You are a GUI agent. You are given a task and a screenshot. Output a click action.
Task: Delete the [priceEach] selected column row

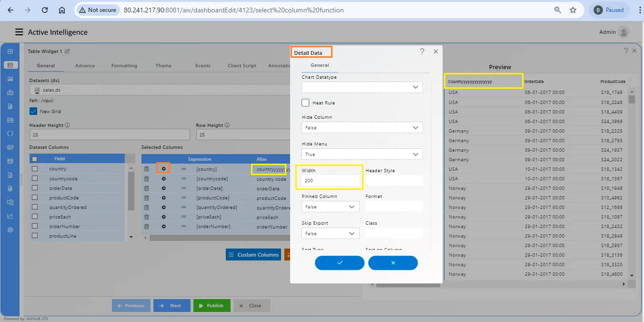pos(146,217)
